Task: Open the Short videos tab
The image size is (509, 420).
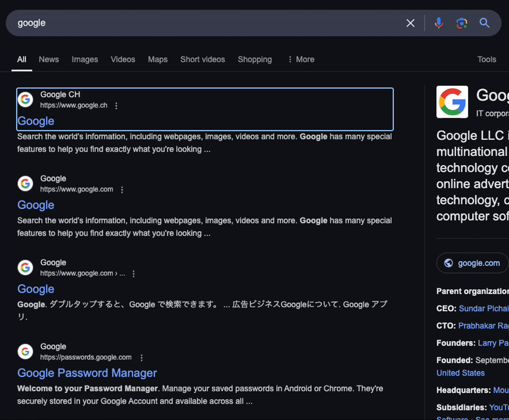Action: (x=203, y=59)
